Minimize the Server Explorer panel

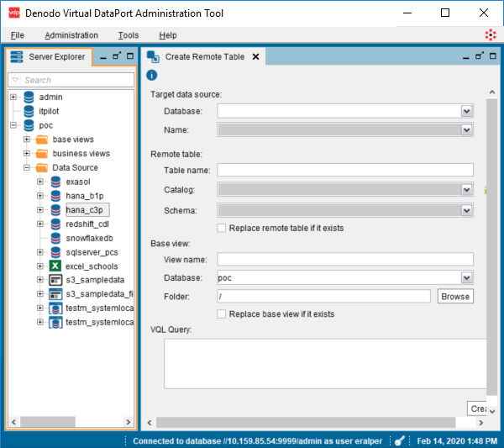(x=103, y=57)
